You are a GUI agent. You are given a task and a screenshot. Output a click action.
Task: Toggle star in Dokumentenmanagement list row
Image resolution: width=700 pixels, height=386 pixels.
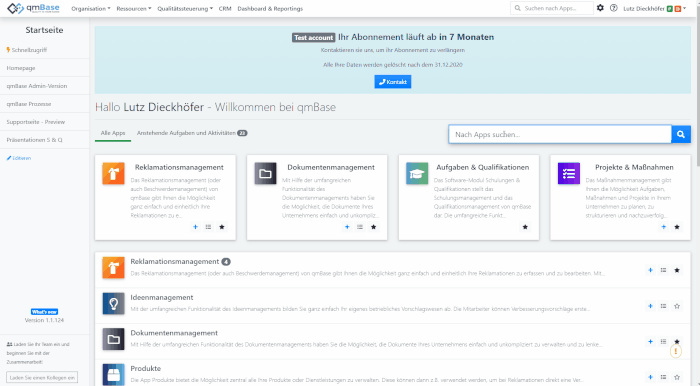point(677,341)
